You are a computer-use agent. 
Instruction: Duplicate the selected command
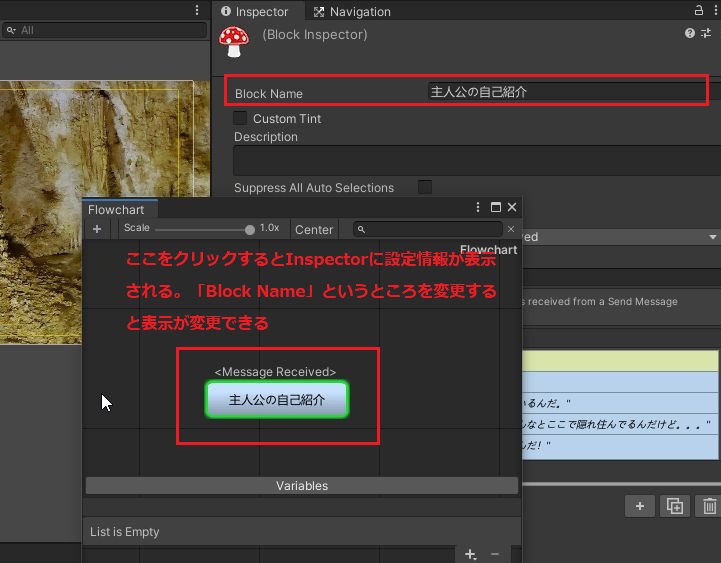[675, 506]
